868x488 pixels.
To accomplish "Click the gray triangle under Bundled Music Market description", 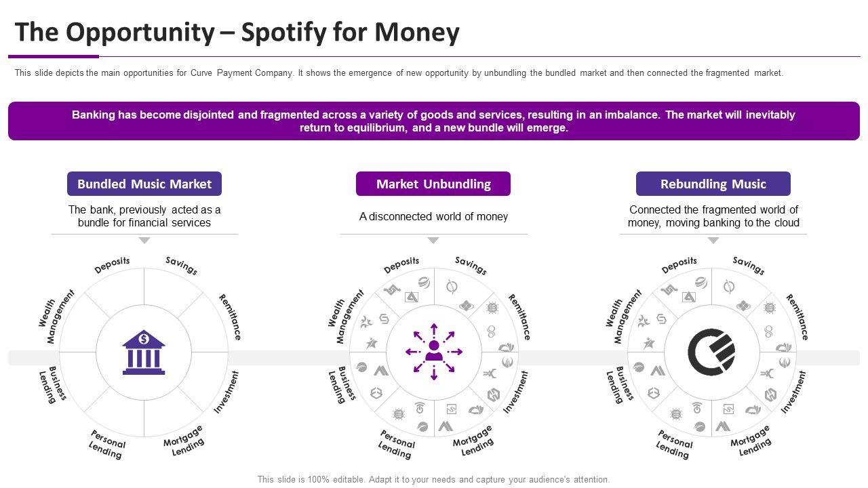I will [x=144, y=241].
